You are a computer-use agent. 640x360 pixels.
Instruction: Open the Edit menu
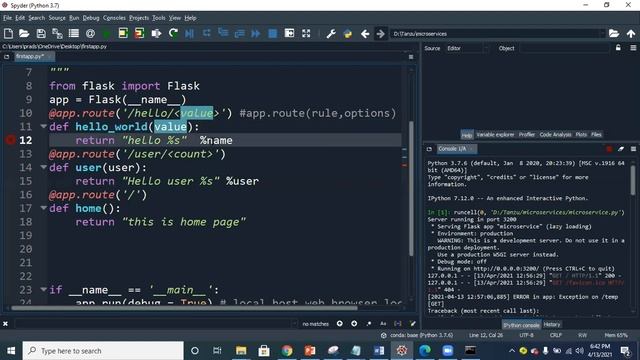[20, 18]
